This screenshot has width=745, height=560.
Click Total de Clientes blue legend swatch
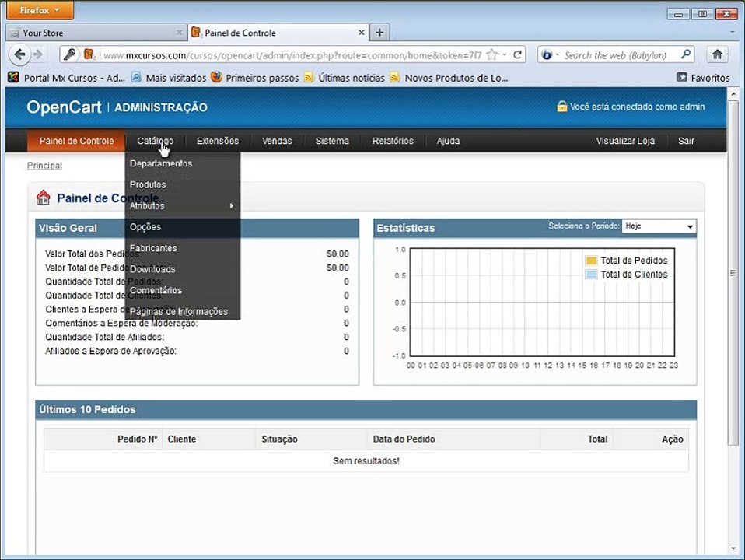[x=591, y=275]
